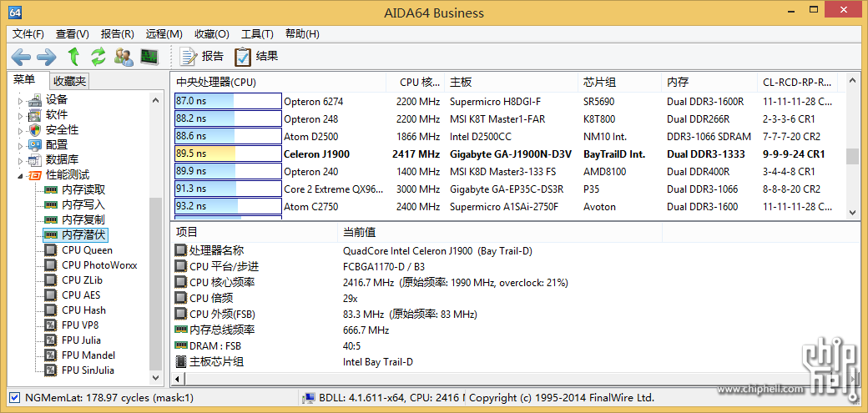Expand the 数据库 tree node arrow

tap(21, 160)
